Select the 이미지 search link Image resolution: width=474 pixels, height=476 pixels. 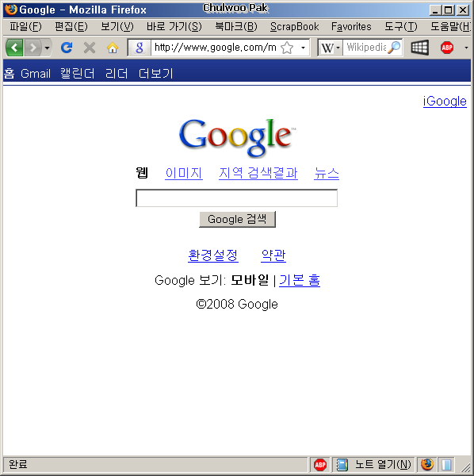[x=184, y=173]
